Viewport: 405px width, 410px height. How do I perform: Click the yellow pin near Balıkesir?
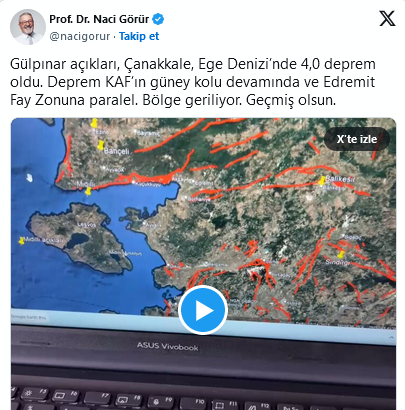point(322,181)
